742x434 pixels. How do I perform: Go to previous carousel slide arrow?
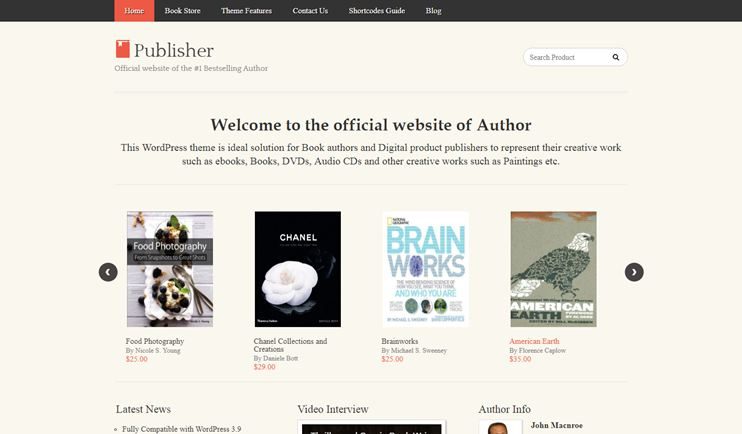(x=108, y=272)
